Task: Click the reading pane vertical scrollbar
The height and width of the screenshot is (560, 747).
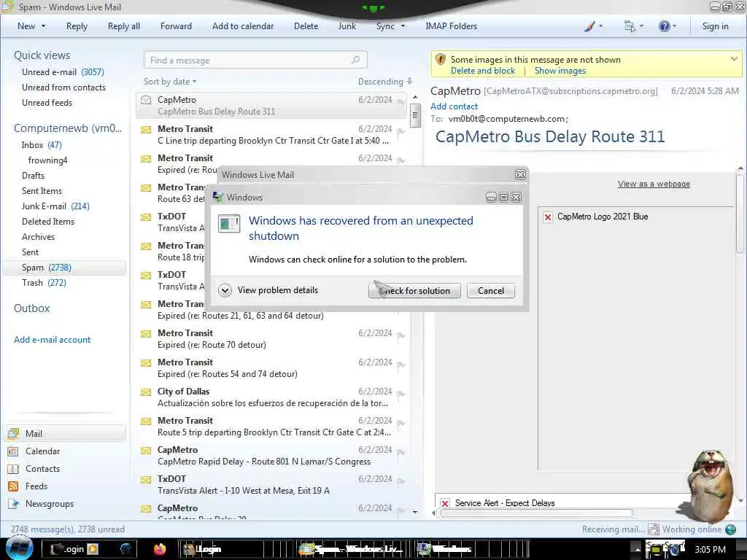Action: (740, 214)
